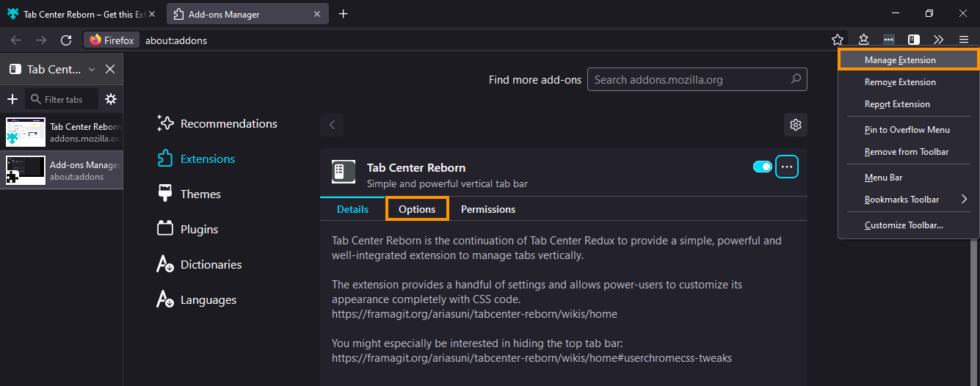Screen dimensions: 980x386
Task: Click the 'Find more add-ons' label
Action: coord(535,79)
